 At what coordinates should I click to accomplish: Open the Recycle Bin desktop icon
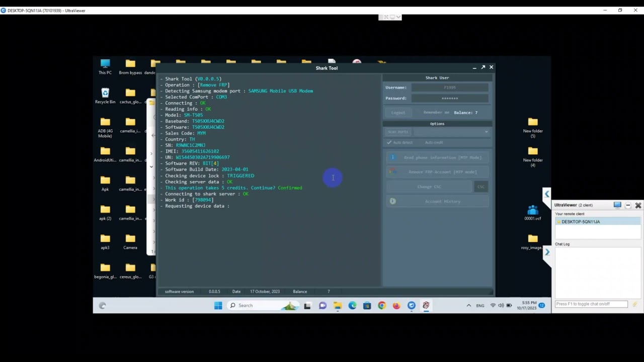[105, 96]
